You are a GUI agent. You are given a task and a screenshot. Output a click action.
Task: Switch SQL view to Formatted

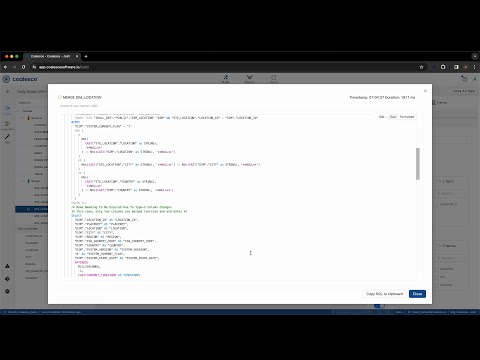407,117
